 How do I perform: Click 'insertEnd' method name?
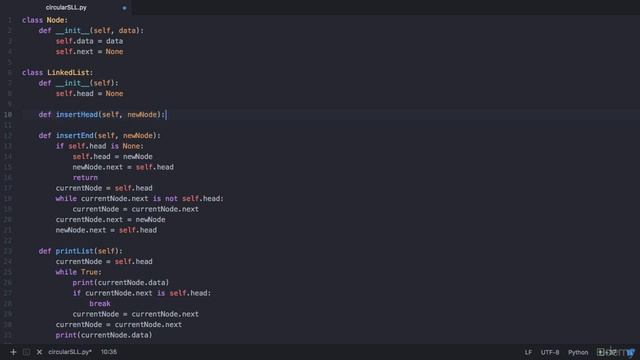click(75, 136)
